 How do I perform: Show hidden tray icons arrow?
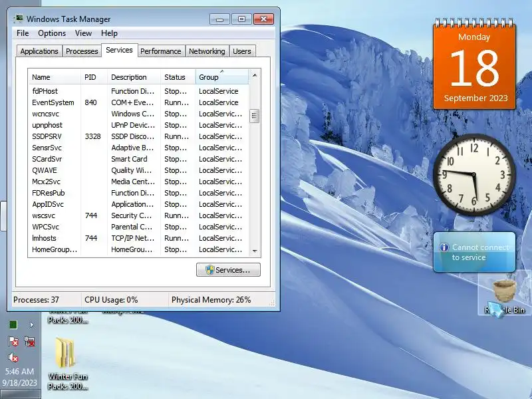click(31, 325)
